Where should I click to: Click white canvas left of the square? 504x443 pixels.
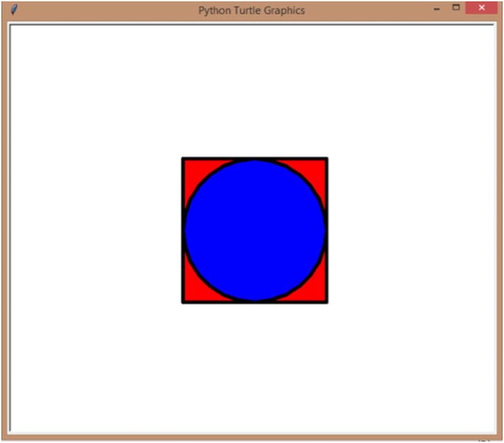(x=96, y=230)
